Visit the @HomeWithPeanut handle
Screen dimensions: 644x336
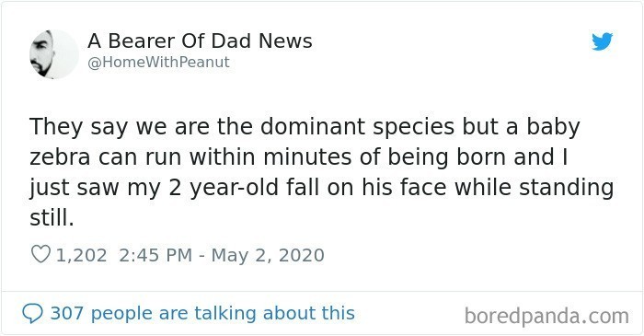[x=158, y=63]
